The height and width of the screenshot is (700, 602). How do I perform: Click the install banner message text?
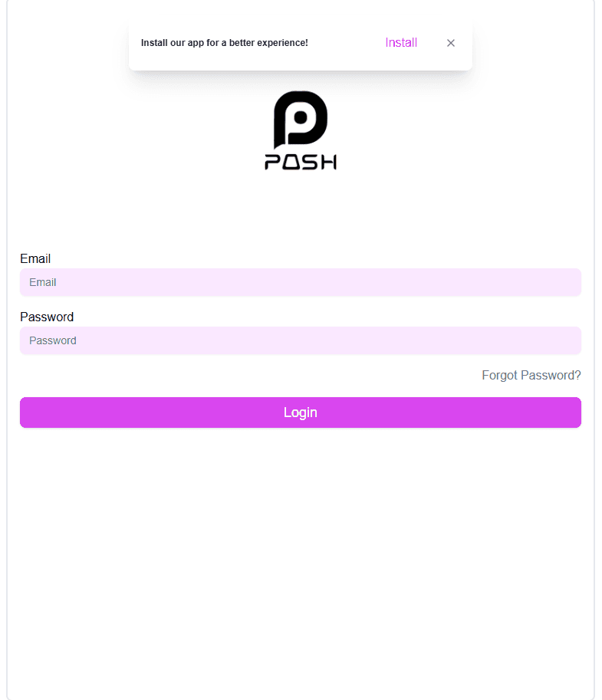coord(225,43)
